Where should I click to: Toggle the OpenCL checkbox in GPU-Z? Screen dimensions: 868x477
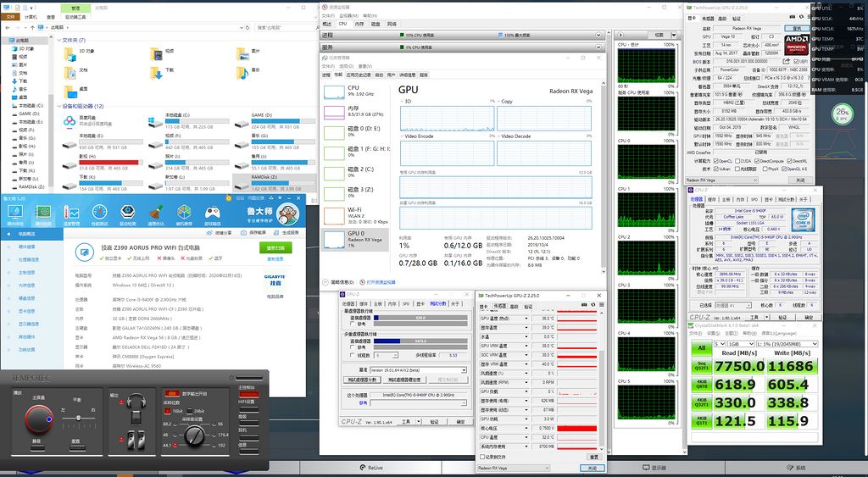[715, 161]
